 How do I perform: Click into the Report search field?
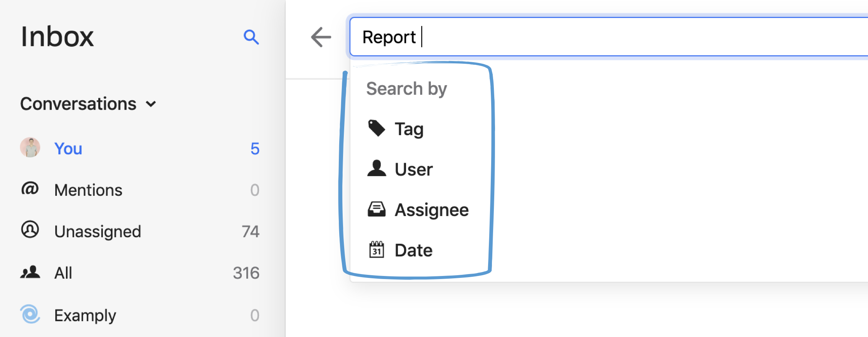coord(609,37)
